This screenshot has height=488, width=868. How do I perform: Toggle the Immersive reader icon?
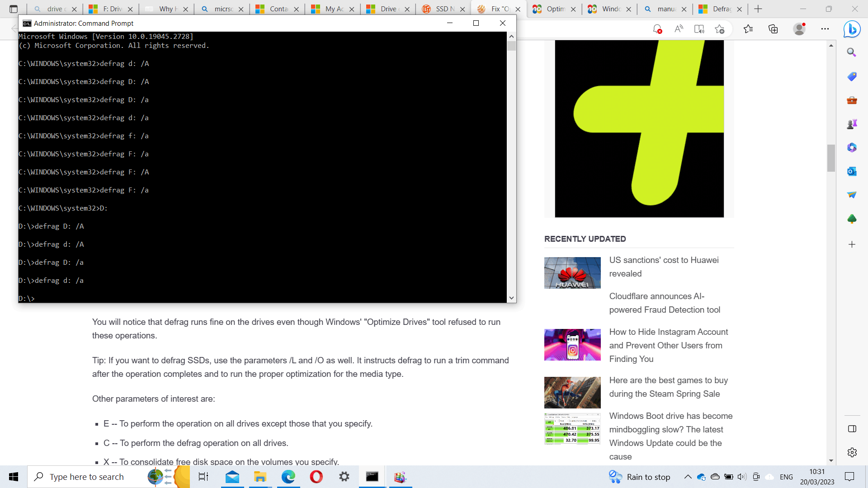click(x=699, y=29)
